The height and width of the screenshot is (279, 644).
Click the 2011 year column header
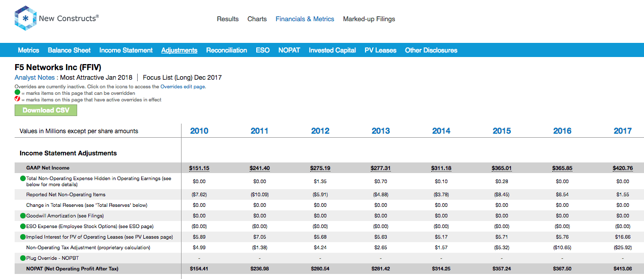pyautogui.click(x=260, y=131)
